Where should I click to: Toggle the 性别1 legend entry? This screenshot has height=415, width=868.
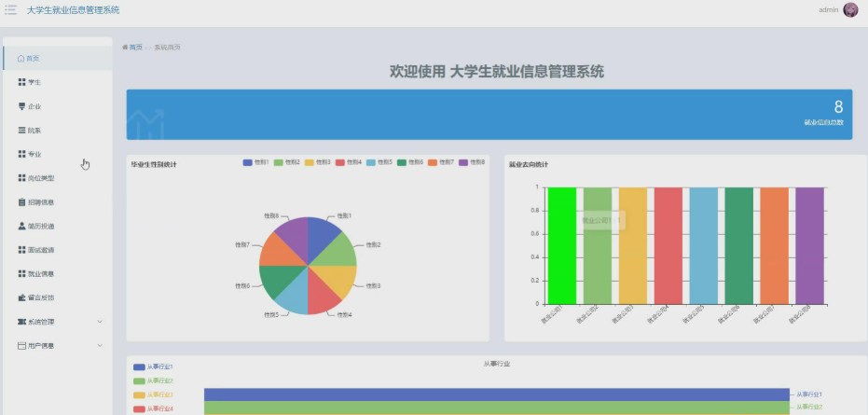(255, 162)
